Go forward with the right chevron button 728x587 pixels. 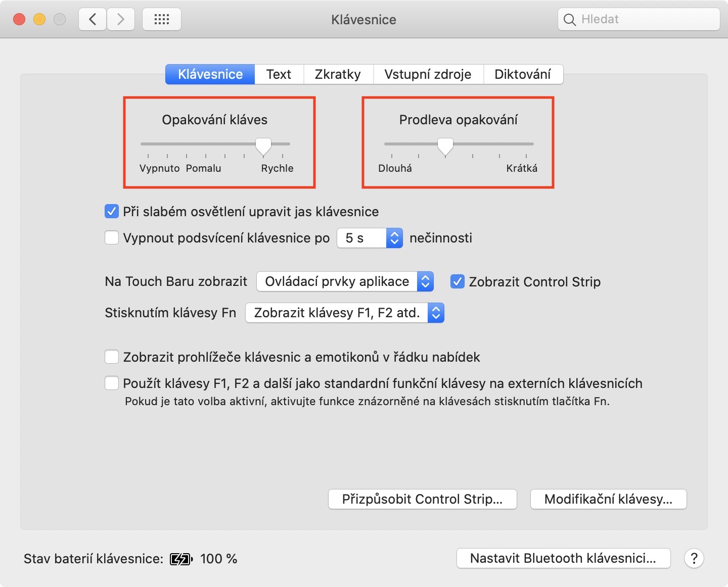click(120, 20)
